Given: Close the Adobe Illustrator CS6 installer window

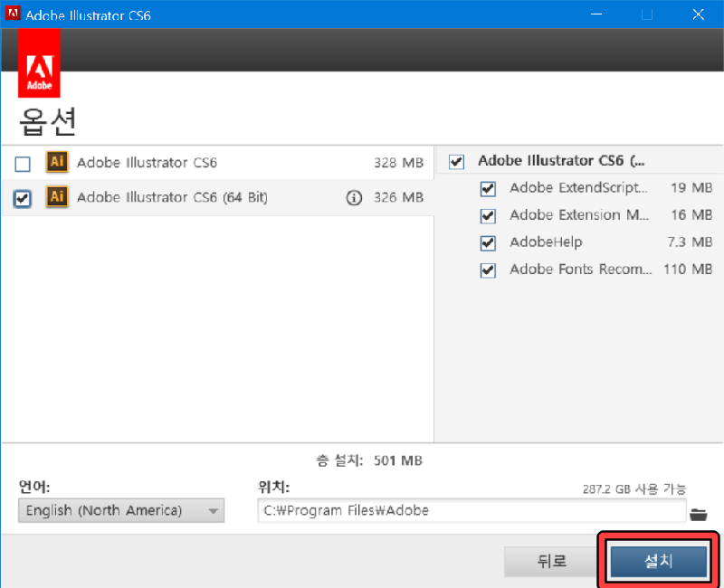Looking at the screenshot, I should (x=698, y=14).
